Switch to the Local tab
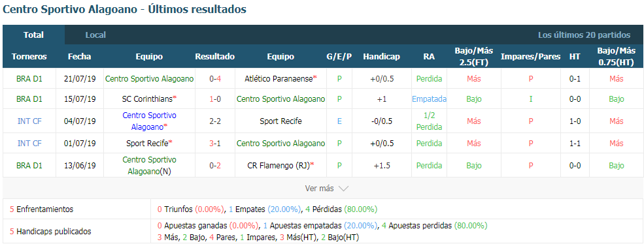 (x=95, y=35)
